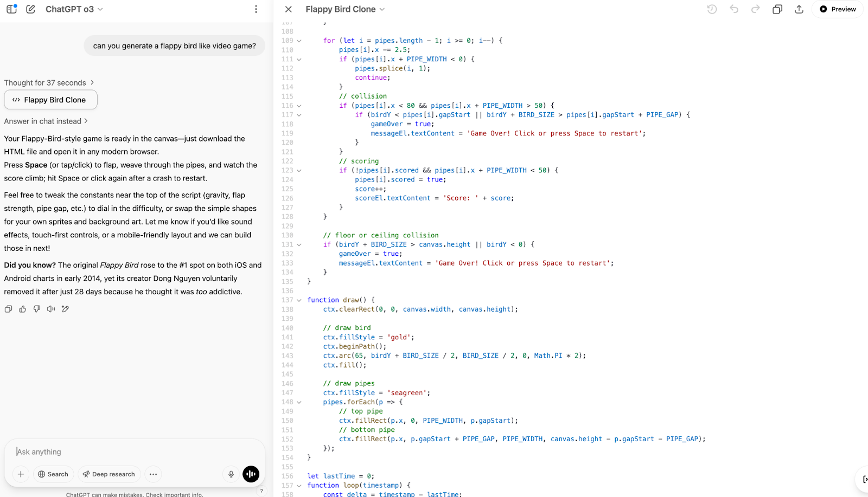Add attachment with the plus button
This screenshot has width=868, height=497.
(x=21, y=474)
